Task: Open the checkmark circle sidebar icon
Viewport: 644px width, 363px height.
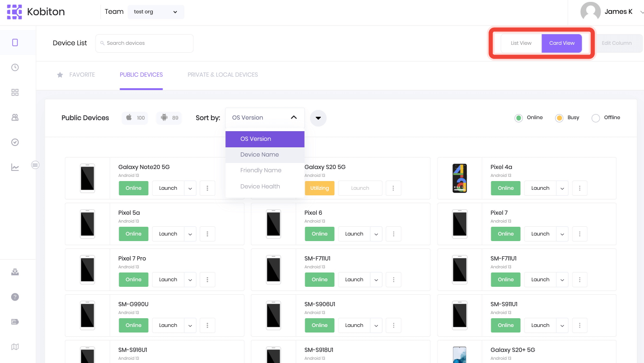Action: tap(15, 142)
